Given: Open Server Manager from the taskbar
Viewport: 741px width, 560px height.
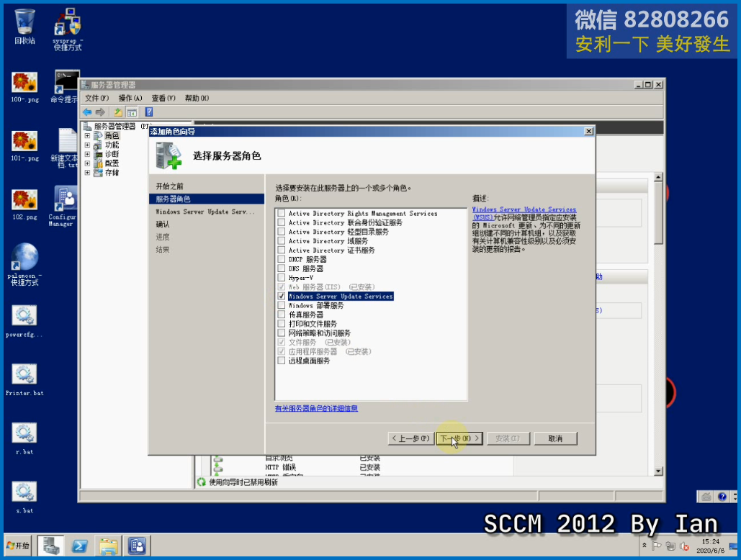Looking at the screenshot, I should pyautogui.click(x=50, y=546).
